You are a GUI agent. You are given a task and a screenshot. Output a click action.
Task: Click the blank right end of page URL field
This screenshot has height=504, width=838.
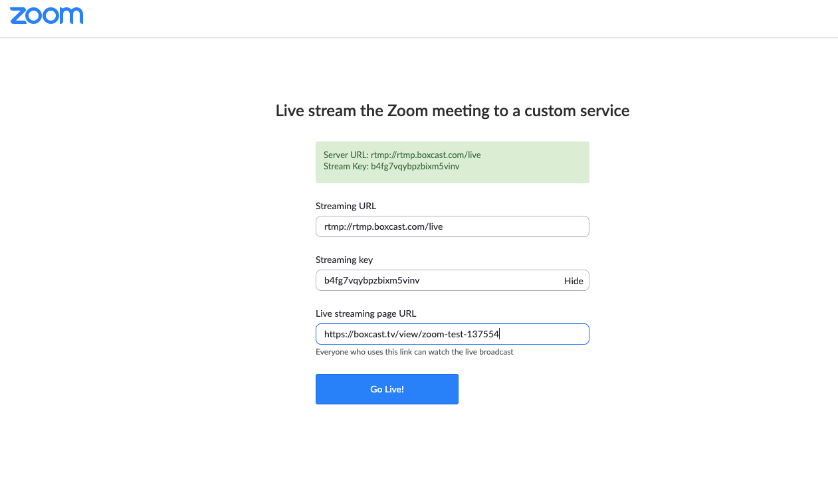552,334
